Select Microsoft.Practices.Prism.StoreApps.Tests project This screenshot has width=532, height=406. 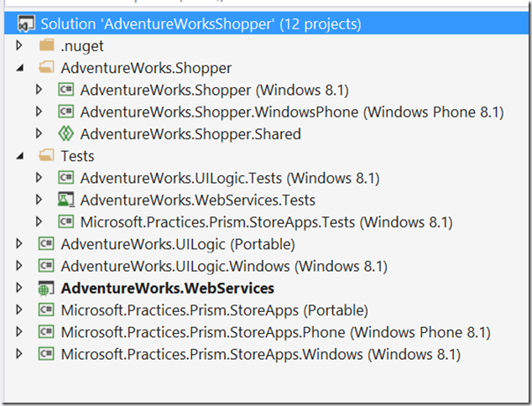pyautogui.click(x=266, y=222)
